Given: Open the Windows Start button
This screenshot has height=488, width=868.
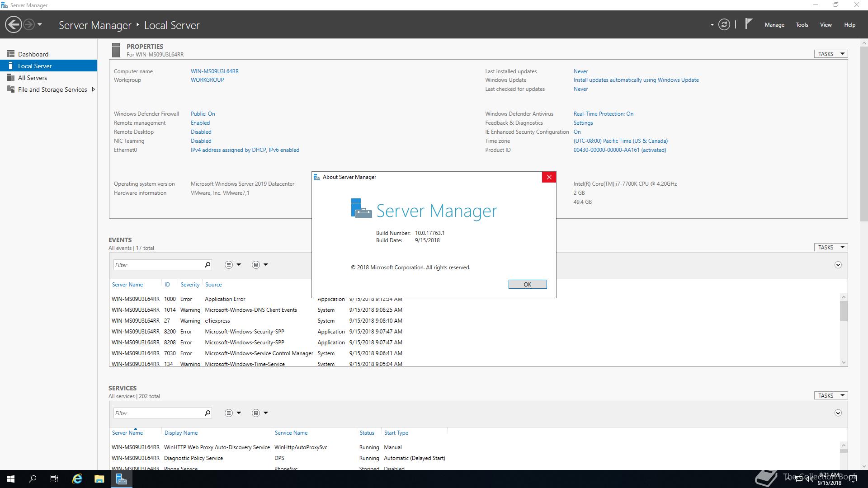Looking at the screenshot, I should [x=11, y=479].
